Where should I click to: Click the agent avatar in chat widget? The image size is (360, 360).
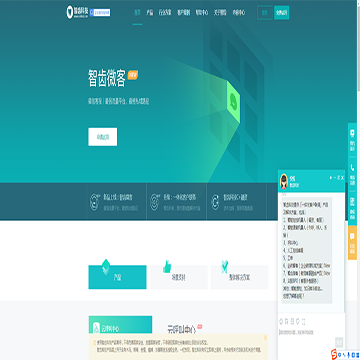tap(284, 181)
